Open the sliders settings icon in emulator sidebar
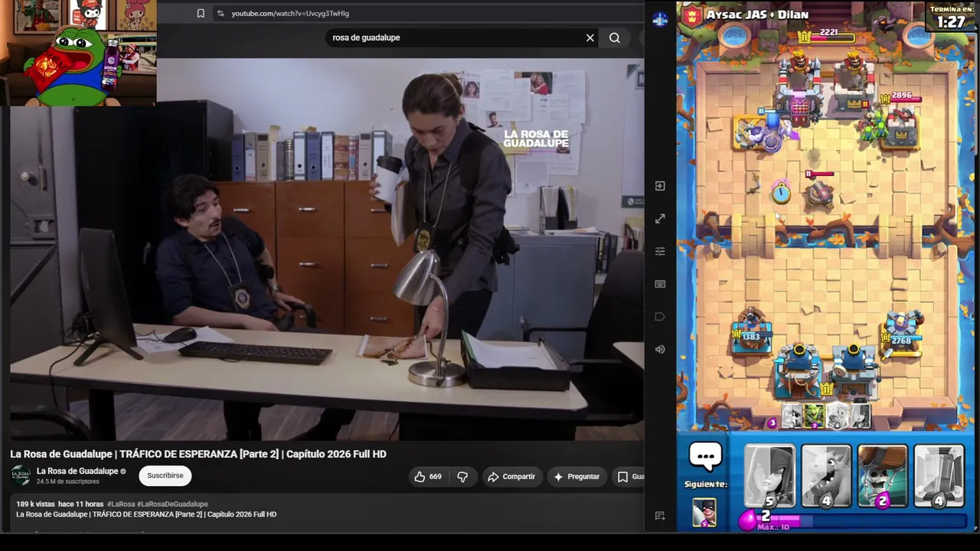This screenshot has width=980, height=551. 660,251
